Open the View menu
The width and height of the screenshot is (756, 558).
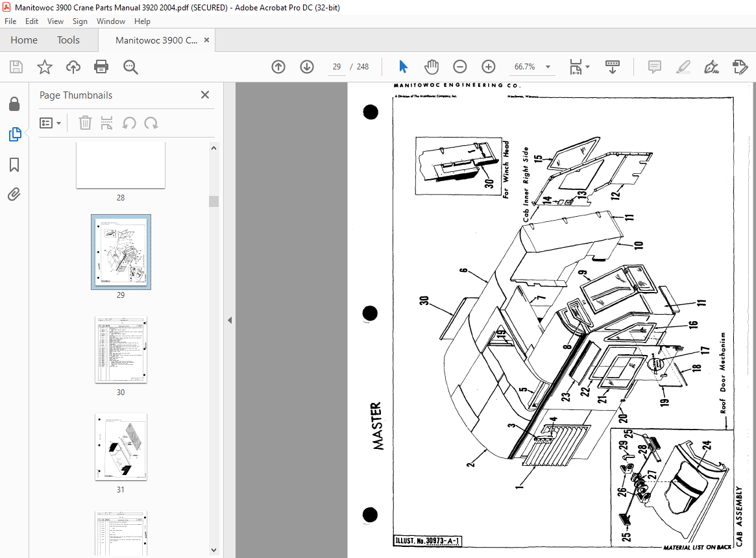tap(55, 21)
